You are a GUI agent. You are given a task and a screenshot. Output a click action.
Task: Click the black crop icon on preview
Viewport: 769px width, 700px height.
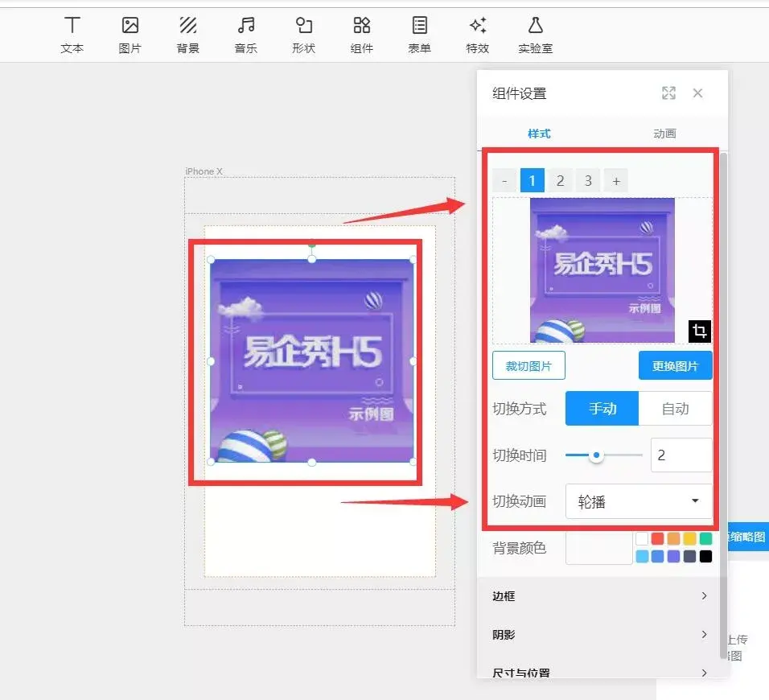(x=699, y=331)
